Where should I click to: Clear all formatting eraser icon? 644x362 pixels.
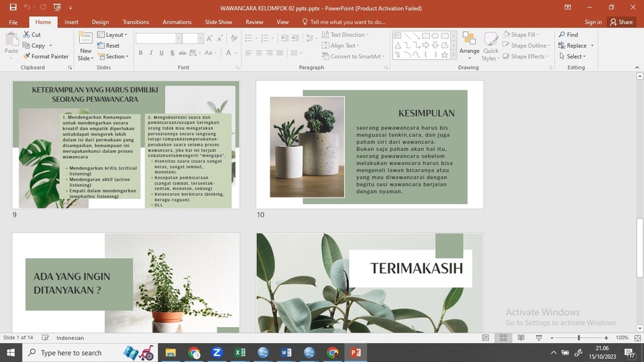(234, 39)
